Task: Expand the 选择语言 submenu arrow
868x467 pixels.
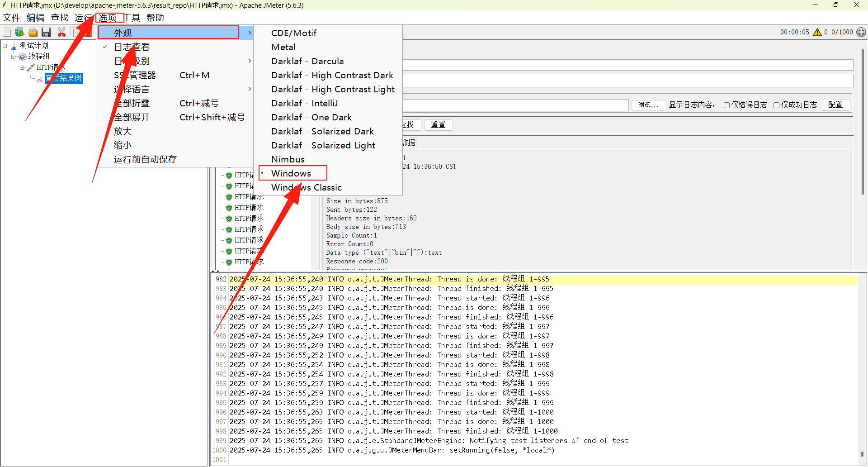Action: [x=250, y=89]
